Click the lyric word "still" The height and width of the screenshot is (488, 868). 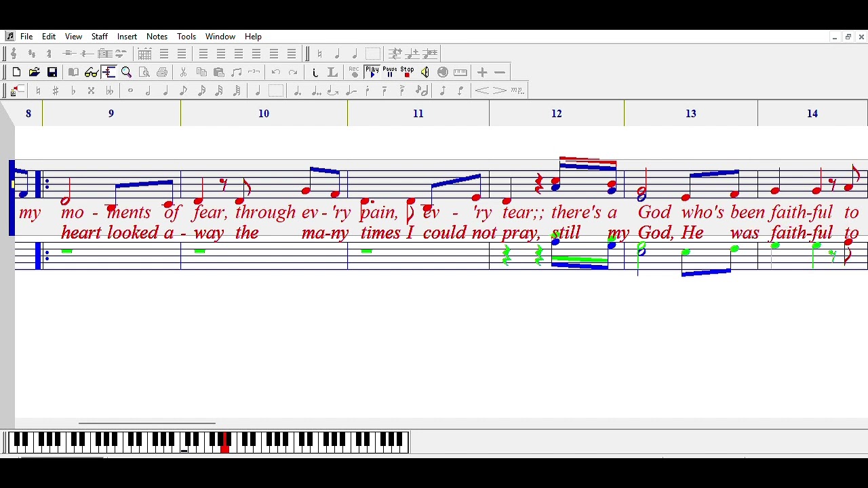[x=566, y=232]
